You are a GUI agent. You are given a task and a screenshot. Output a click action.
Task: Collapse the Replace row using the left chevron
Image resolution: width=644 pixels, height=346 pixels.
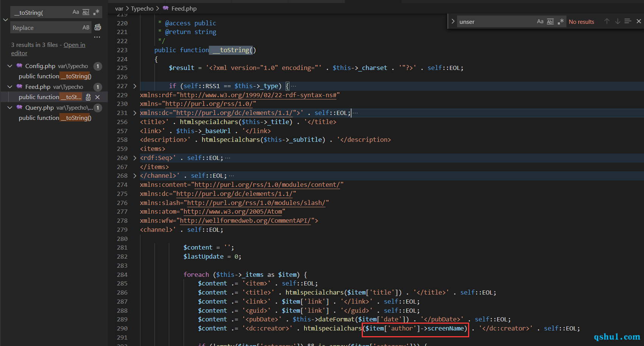[5, 20]
